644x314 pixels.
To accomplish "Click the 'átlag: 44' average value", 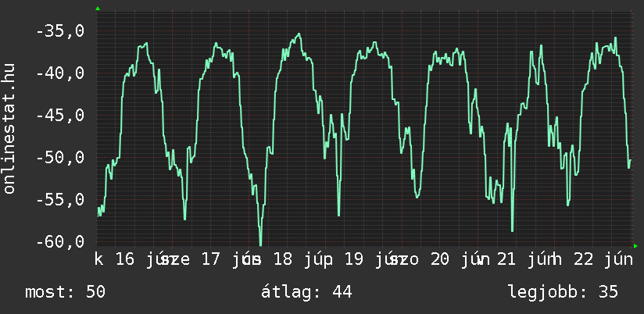I will click(306, 292).
